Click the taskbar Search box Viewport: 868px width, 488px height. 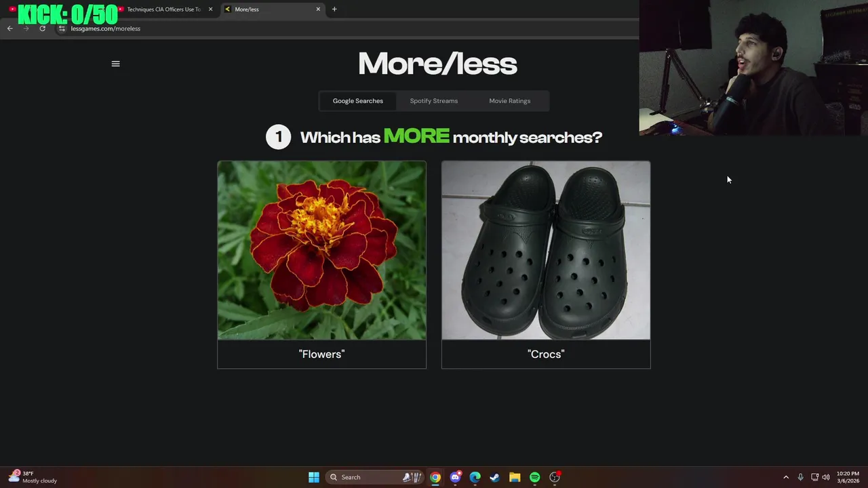(375, 477)
